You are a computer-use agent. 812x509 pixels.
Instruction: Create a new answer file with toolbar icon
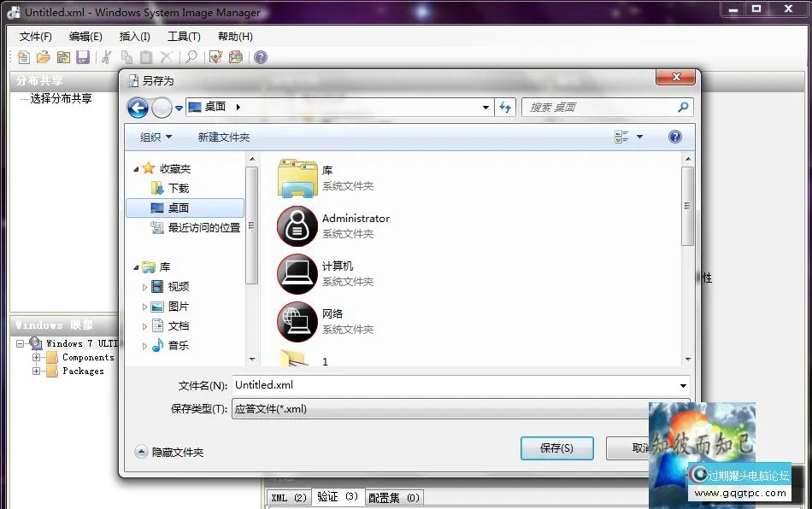[x=23, y=57]
